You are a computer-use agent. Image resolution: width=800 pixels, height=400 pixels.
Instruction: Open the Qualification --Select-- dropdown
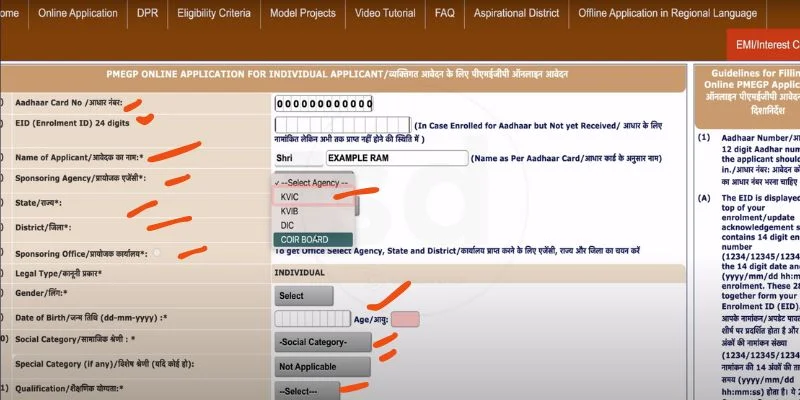pos(307,391)
